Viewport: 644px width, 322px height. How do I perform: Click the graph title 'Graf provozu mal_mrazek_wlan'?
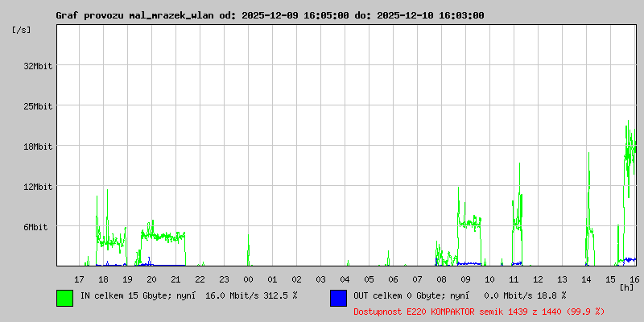134,15
